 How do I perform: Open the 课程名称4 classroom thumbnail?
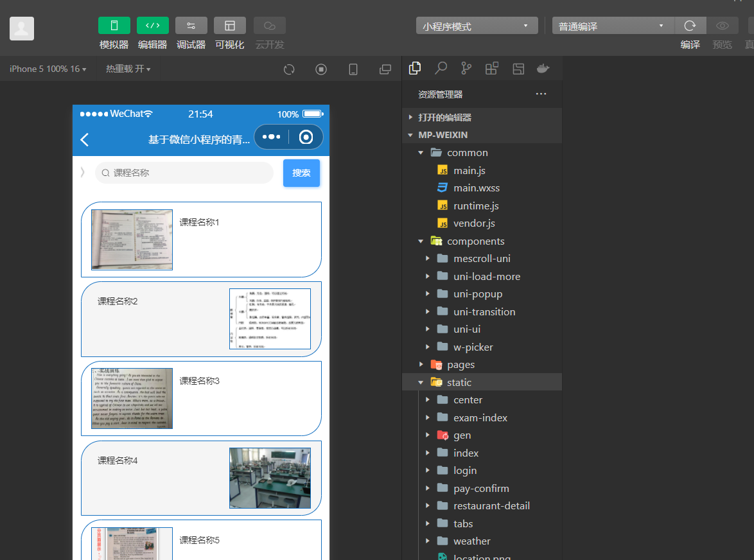click(270, 478)
